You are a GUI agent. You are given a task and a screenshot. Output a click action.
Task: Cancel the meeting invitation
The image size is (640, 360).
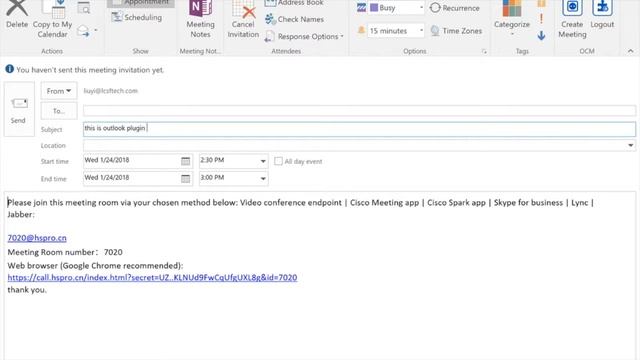point(243,19)
